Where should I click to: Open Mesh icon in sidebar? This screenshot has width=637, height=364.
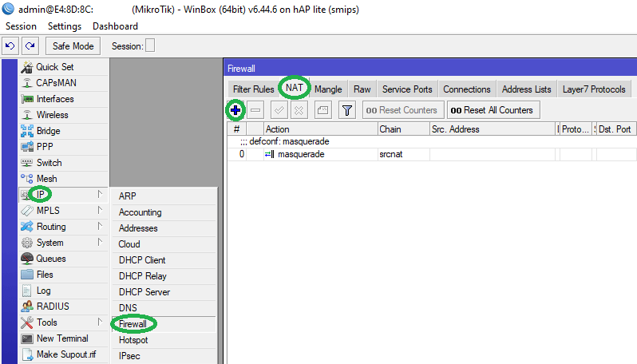[27, 179]
